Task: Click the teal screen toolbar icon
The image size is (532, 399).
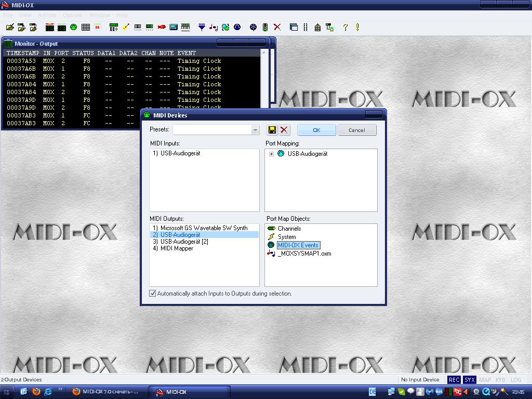Action: click(174, 27)
